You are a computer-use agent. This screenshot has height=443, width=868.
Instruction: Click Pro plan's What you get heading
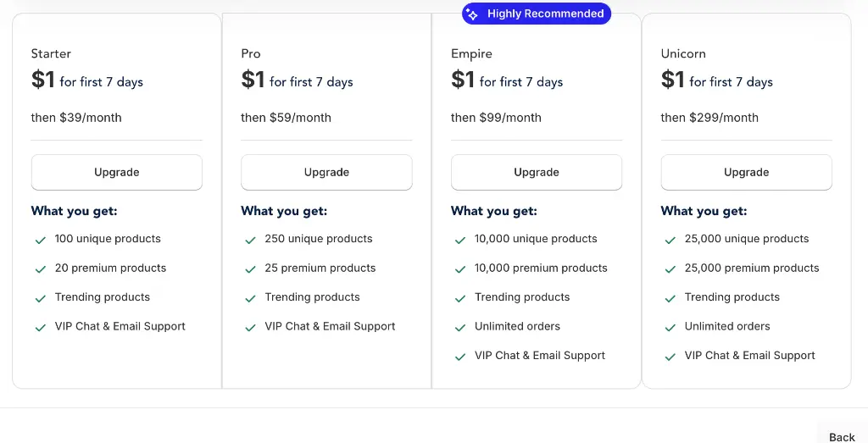click(x=284, y=211)
